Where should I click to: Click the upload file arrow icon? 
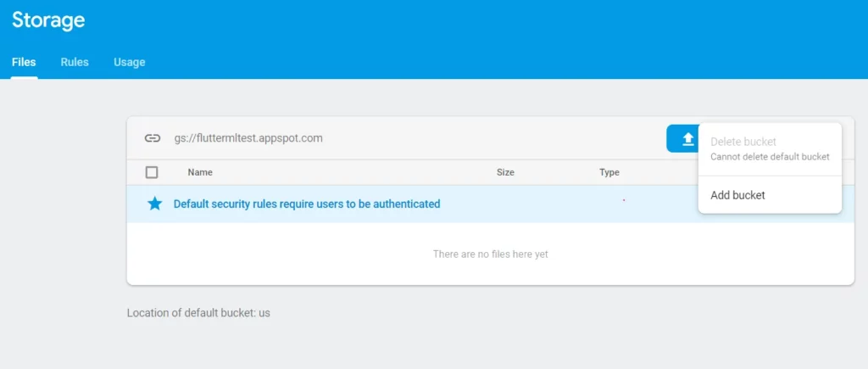[x=687, y=138]
